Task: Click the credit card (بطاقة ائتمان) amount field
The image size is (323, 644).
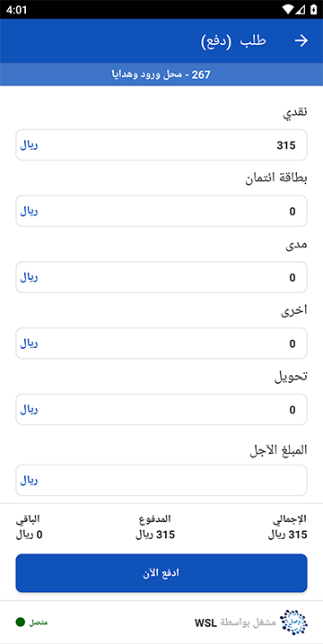Action: pos(161,211)
